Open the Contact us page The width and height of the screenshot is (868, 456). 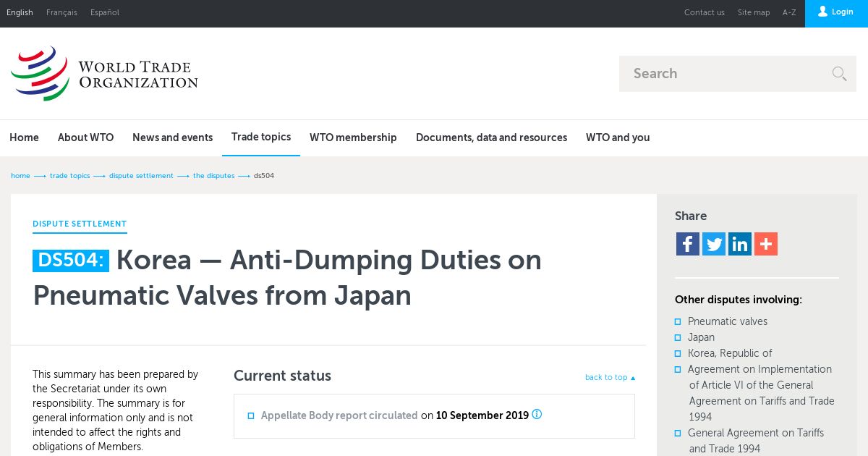coord(705,12)
